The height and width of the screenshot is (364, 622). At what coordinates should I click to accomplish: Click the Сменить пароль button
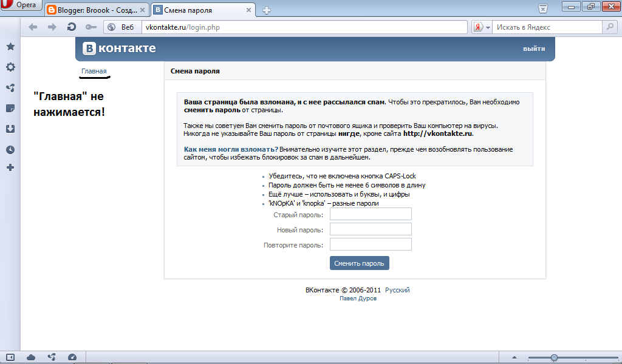pyautogui.click(x=360, y=263)
